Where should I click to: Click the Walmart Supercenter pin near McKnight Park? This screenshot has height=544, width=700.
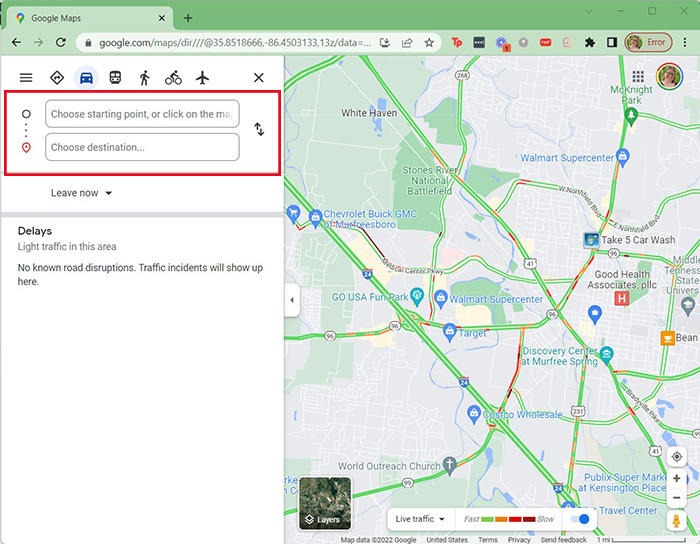(x=622, y=156)
